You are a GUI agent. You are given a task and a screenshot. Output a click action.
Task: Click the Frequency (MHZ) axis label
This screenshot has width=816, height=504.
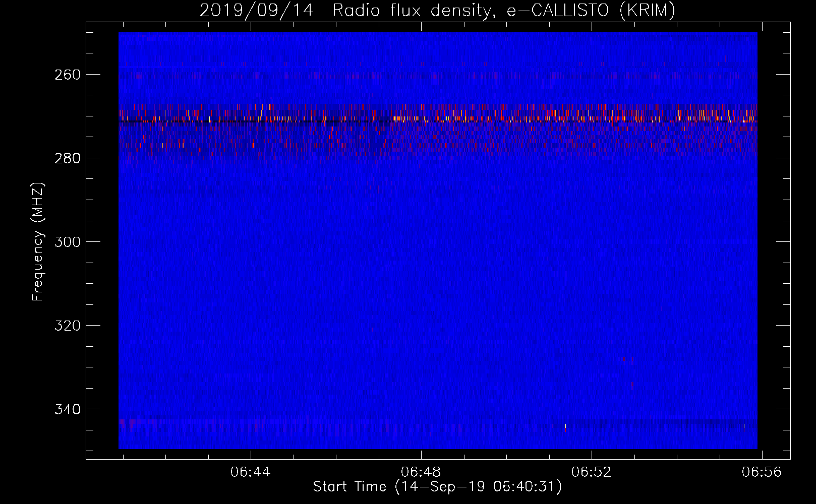pyautogui.click(x=38, y=242)
